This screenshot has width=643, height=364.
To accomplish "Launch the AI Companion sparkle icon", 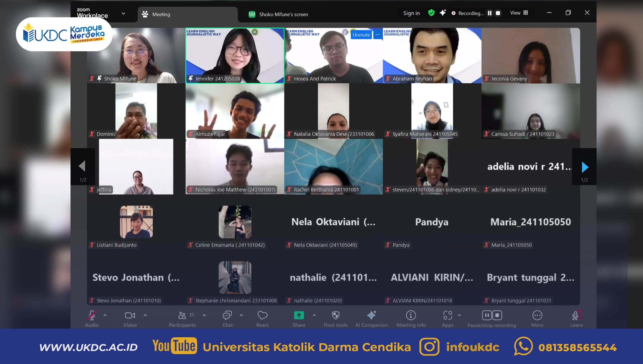I will (x=371, y=316).
